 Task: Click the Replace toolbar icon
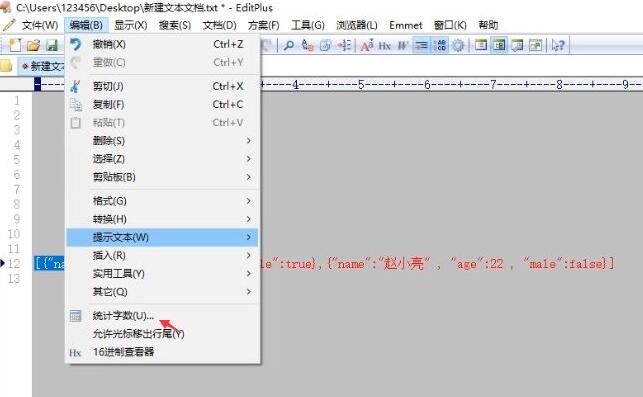point(307,45)
